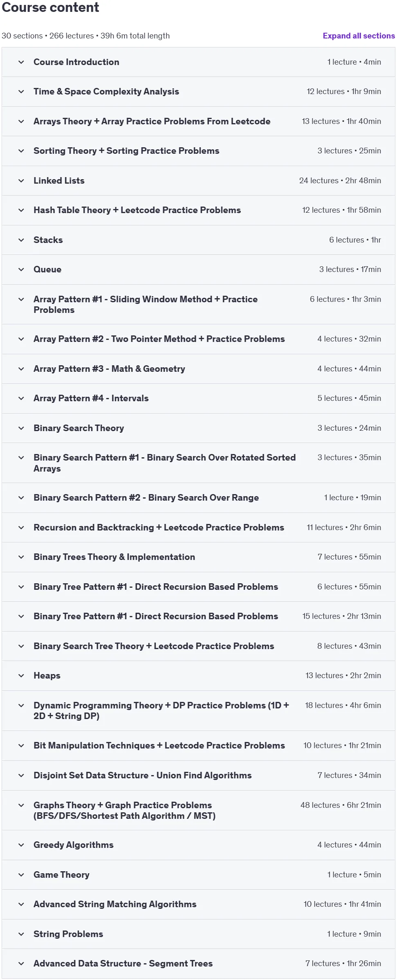Expand the Course Introduction chevron
Viewport: 397px width, 980px height.
pos(21,62)
